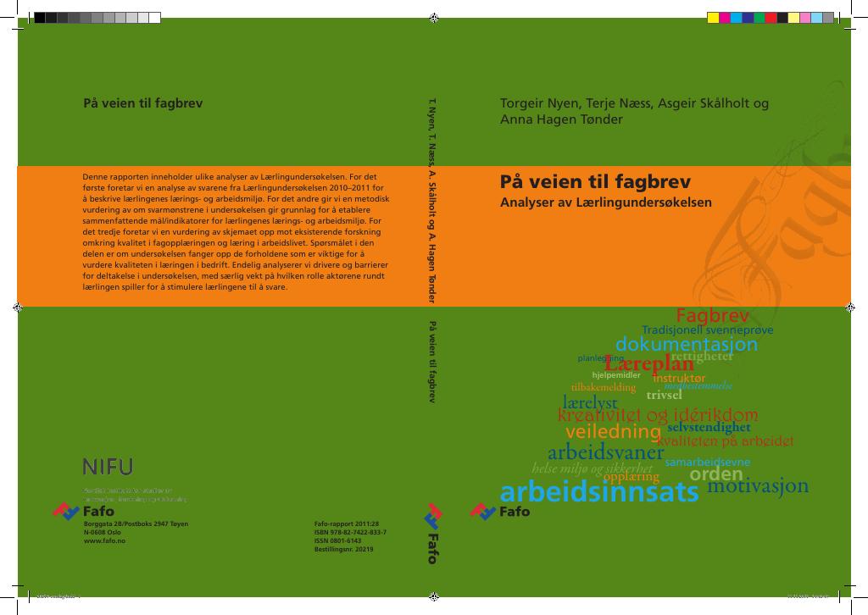Screen dimensions: 868x615
Task: Click subtitle 'Analyser av Lærlingundersøkelsen'
Action: [605, 202]
